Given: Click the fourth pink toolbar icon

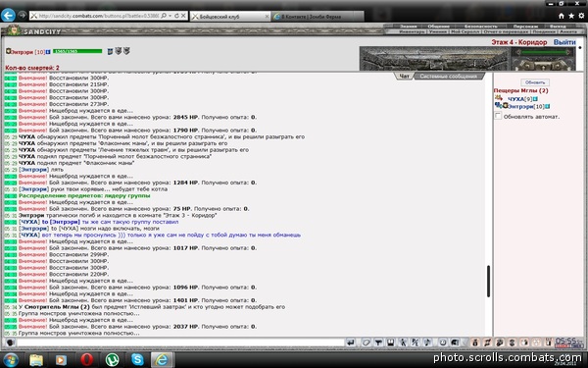Looking at the screenshot, I should [513, 342].
